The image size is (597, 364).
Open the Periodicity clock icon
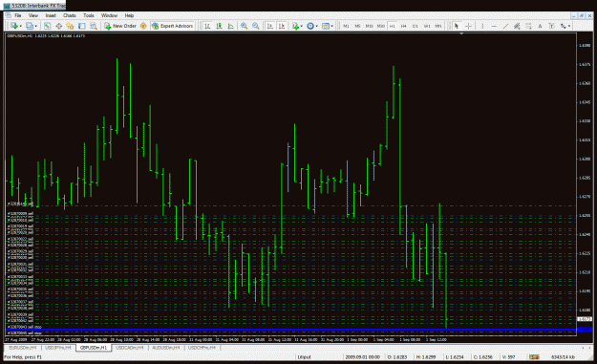pos(310,26)
